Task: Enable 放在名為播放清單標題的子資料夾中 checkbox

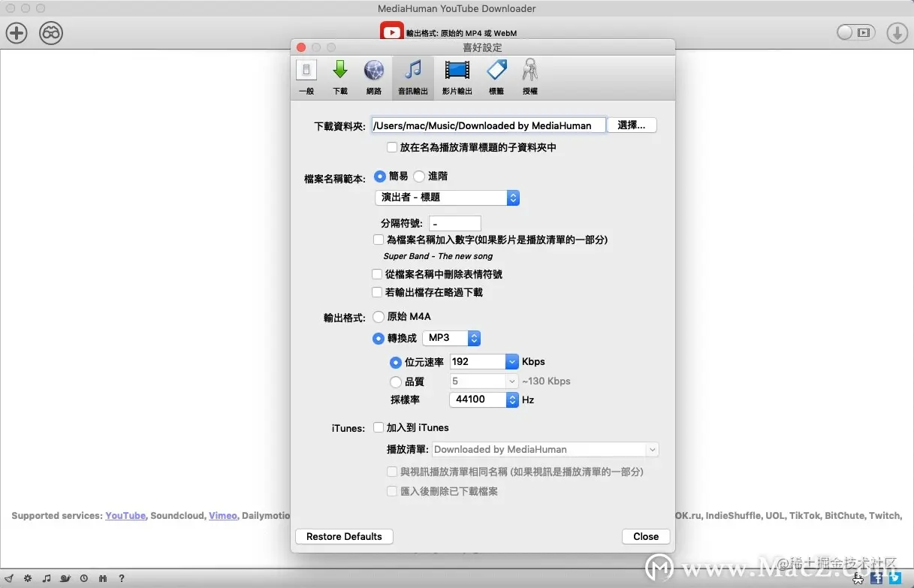Action: 391,147
